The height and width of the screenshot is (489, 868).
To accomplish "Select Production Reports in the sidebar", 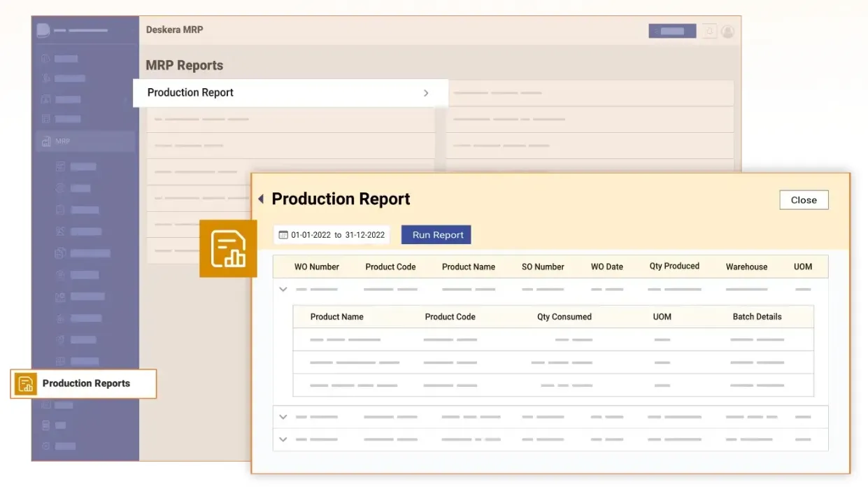I will (86, 383).
